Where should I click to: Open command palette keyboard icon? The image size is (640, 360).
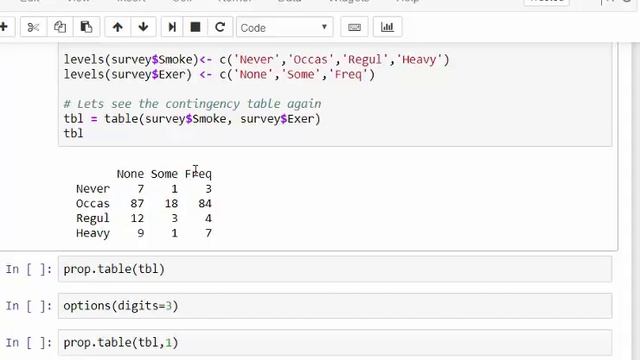point(354,27)
